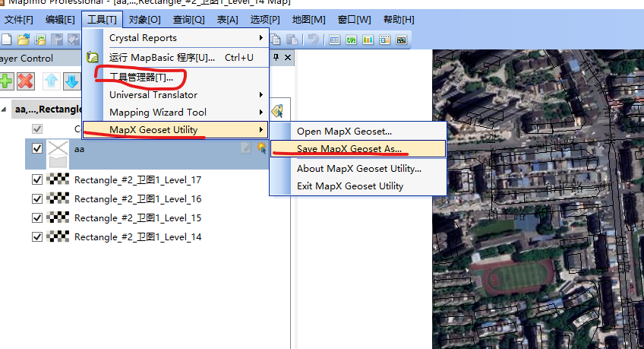Select Save MapX Geoset As... menu entry
Screen dimensions: 644x349
click(x=349, y=149)
